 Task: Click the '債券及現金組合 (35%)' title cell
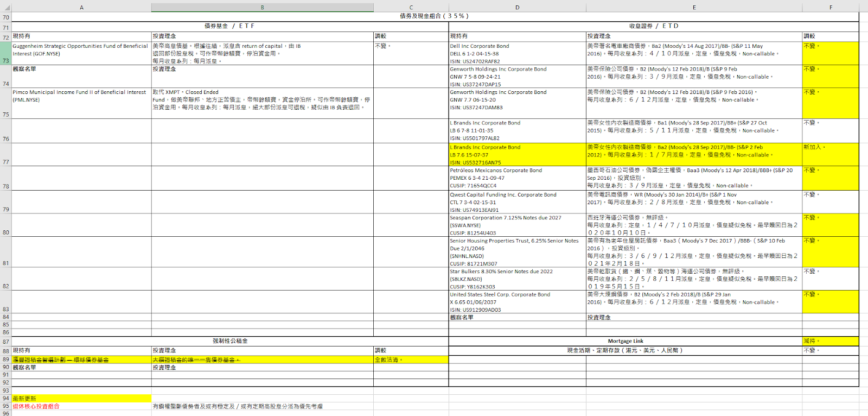point(435,16)
